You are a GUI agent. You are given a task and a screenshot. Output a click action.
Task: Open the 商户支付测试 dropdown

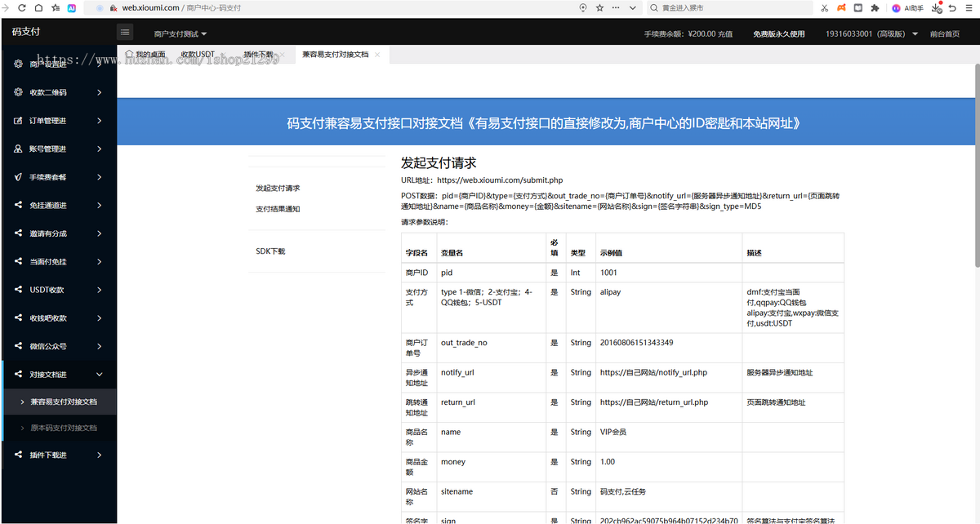click(180, 34)
